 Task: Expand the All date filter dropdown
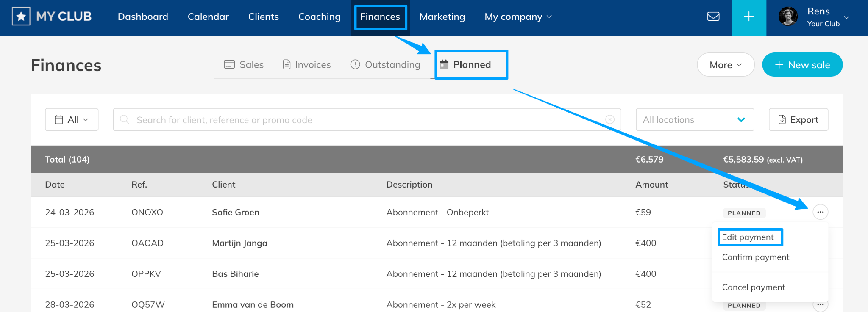(72, 120)
